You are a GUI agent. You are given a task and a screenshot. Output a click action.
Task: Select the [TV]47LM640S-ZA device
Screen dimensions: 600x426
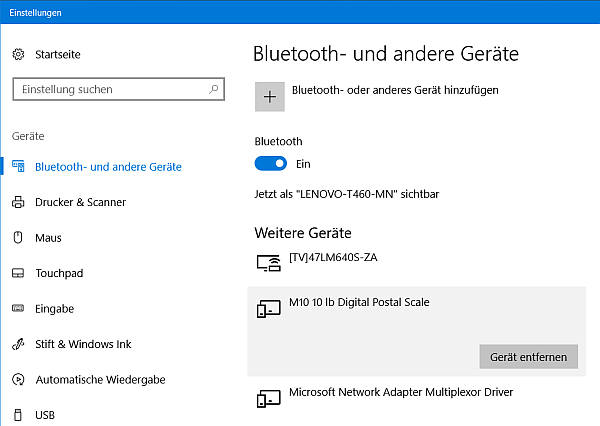(333, 258)
